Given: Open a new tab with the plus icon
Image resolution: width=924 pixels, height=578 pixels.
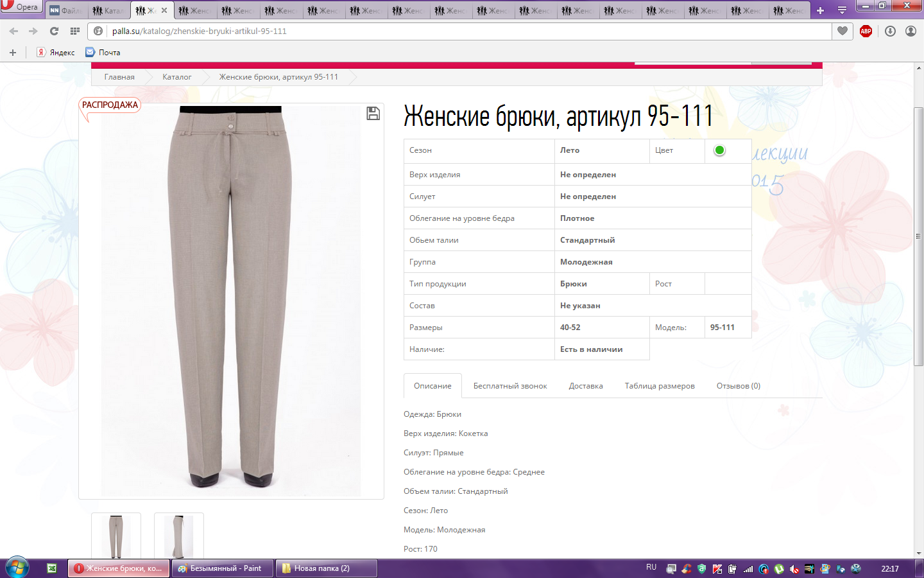Looking at the screenshot, I should 820,10.
